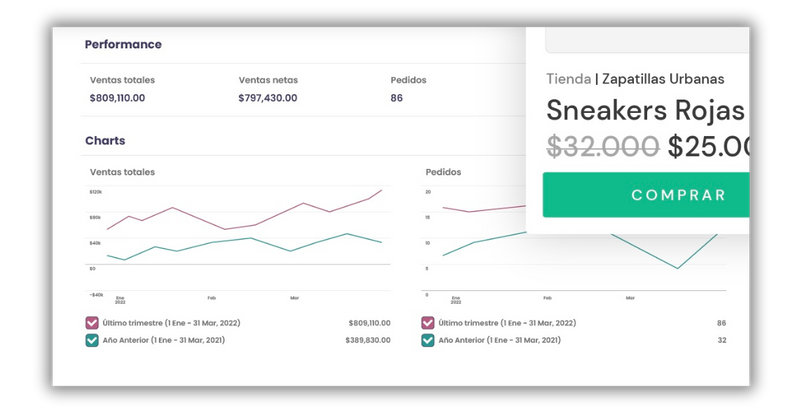The height and width of the screenshot is (413, 802).
Task: Click the Mar label on Pedidos chart axis
Action: 630,298
